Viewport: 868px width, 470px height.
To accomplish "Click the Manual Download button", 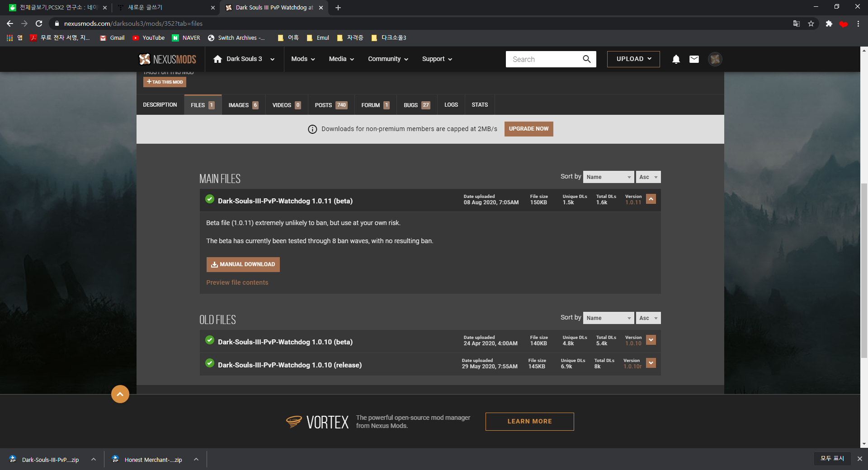I will coord(243,264).
